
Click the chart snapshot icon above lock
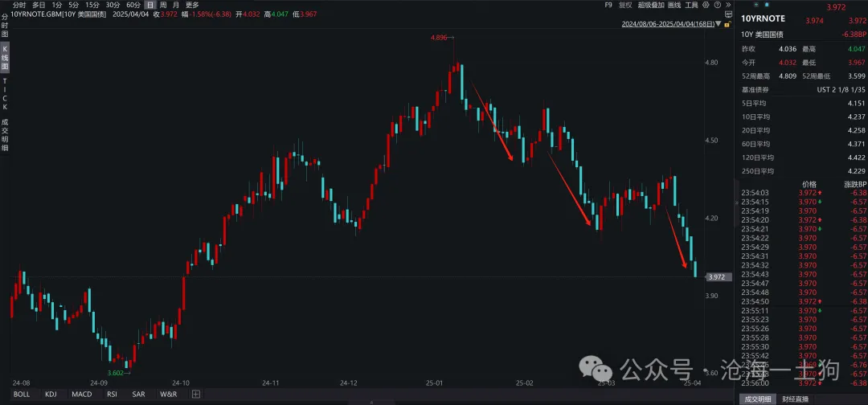tap(728, 14)
